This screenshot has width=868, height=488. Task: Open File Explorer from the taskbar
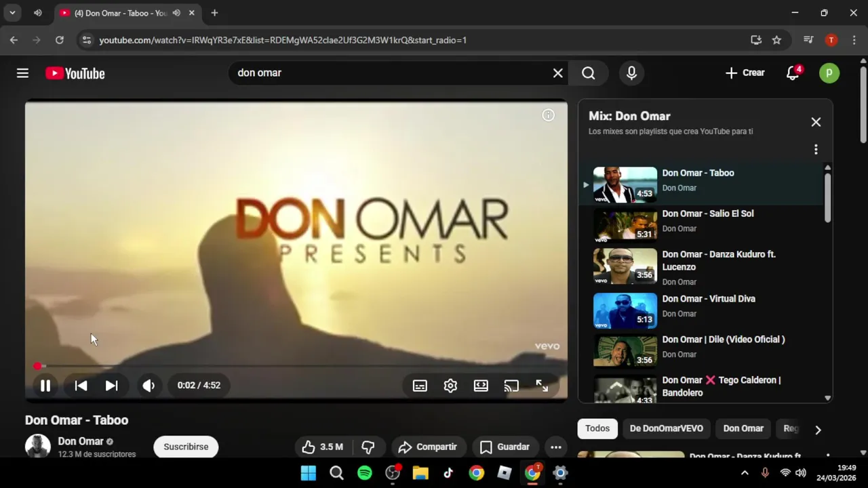point(420,473)
